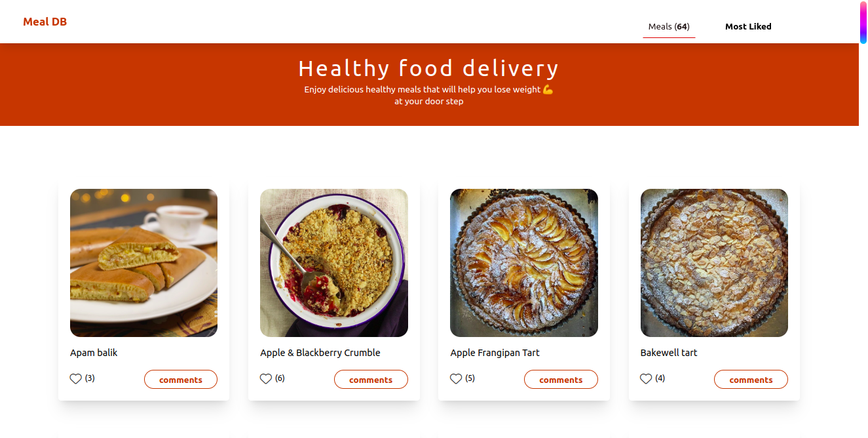Like the Bakewell tart using its heart icon

point(646,378)
